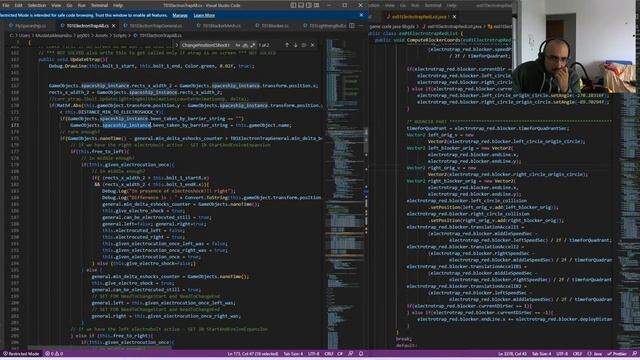640x360 pixels.
Task: Click Tab Size 4 in left status bar
Action: (293, 354)
